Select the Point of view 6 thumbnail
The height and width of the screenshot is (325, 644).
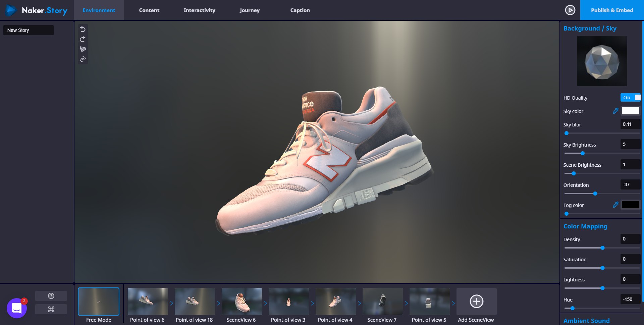pyautogui.click(x=148, y=301)
